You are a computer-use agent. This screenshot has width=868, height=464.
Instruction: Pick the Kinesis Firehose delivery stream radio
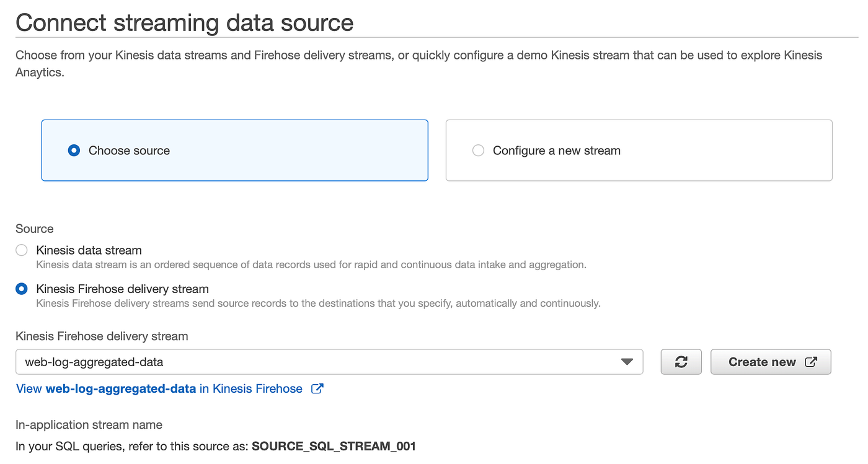coord(22,289)
